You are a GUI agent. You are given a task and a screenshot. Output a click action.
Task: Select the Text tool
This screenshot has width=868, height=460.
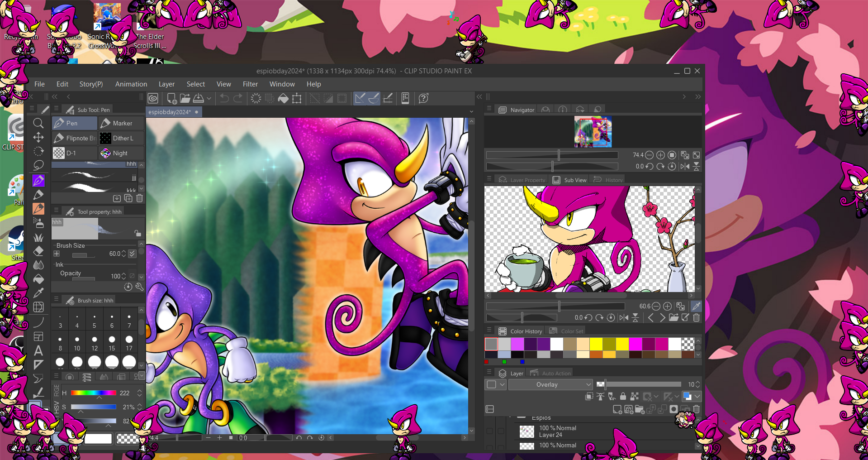[38, 350]
